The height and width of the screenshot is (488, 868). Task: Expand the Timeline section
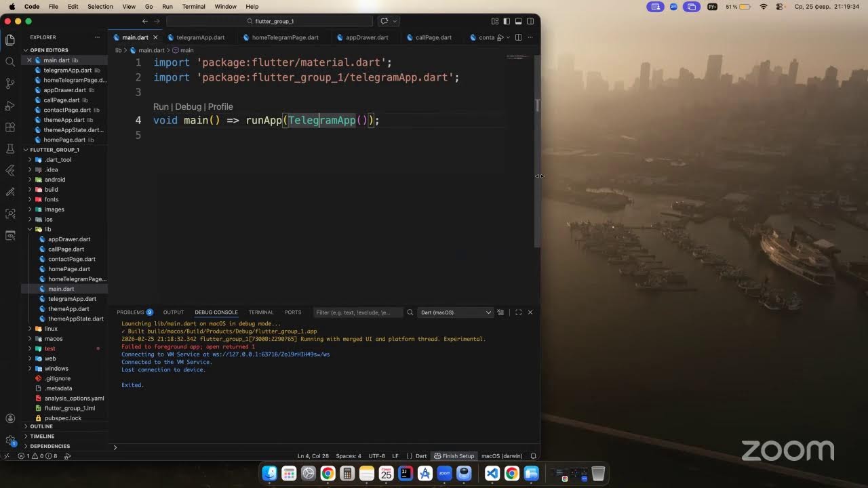point(65,436)
